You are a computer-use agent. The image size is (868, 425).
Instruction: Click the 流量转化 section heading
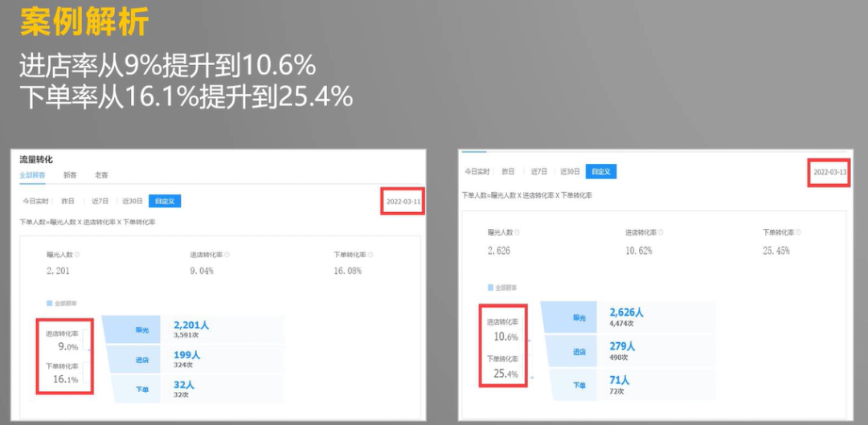click(x=36, y=160)
